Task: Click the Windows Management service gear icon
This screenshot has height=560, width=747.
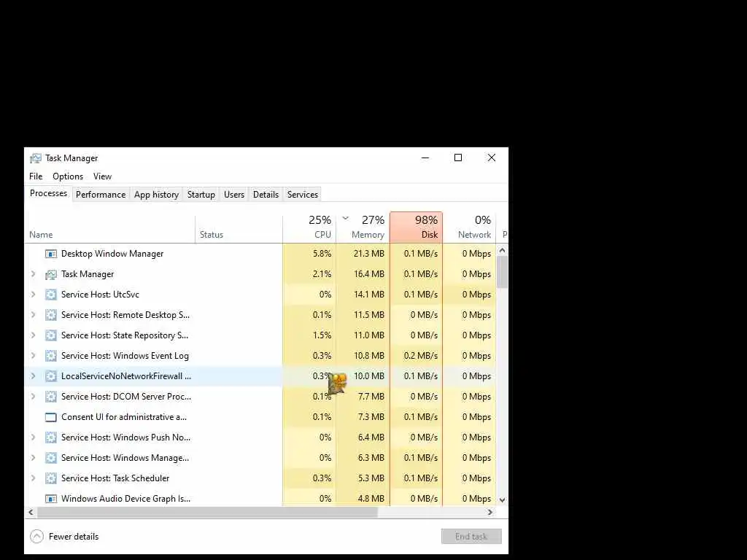Action: [50, 458]
